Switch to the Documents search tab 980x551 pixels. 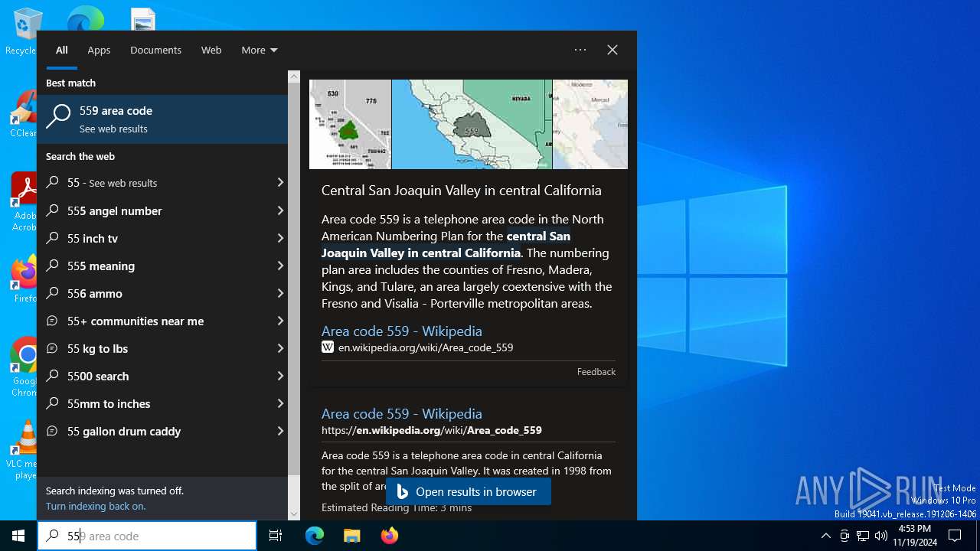click(155, 50)
